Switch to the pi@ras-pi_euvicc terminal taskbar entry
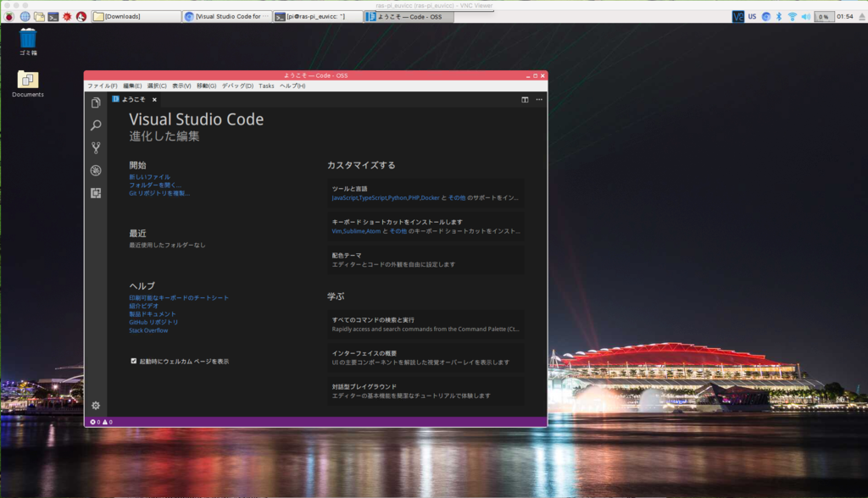The image size is (868, 498). [x=317, y=17]
